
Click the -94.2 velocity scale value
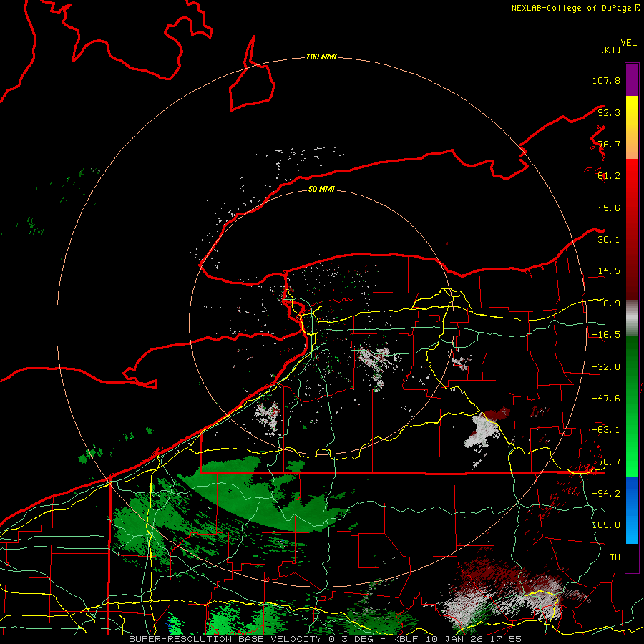[606, 494]
